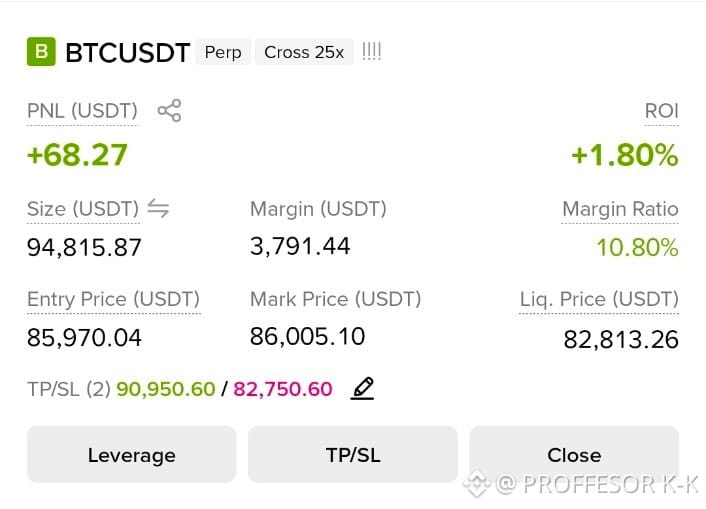Tap the Liq. Price (USDT) label
Image resolution: width=706 pixels, height=509 pixels.
click(599, 299)
